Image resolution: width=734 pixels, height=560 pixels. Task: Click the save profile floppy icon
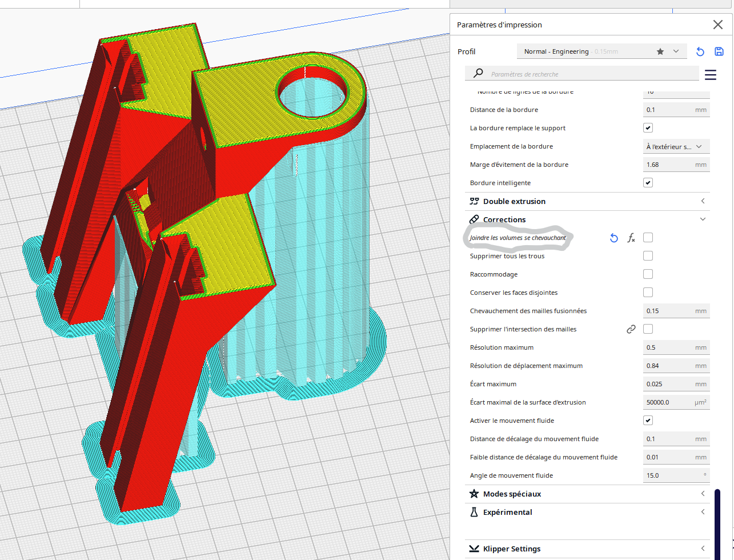pos(719,52)
